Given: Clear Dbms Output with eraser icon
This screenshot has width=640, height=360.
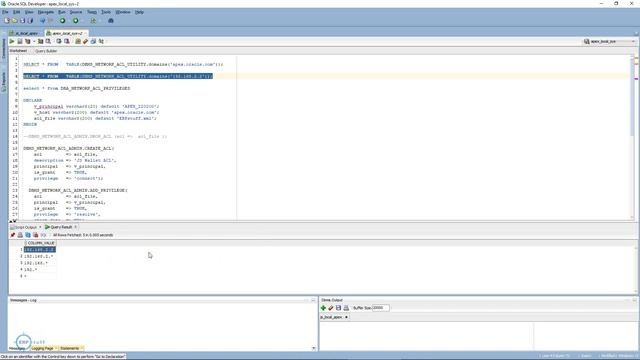Looking at the screenshot, I should [x=331, y=308].
